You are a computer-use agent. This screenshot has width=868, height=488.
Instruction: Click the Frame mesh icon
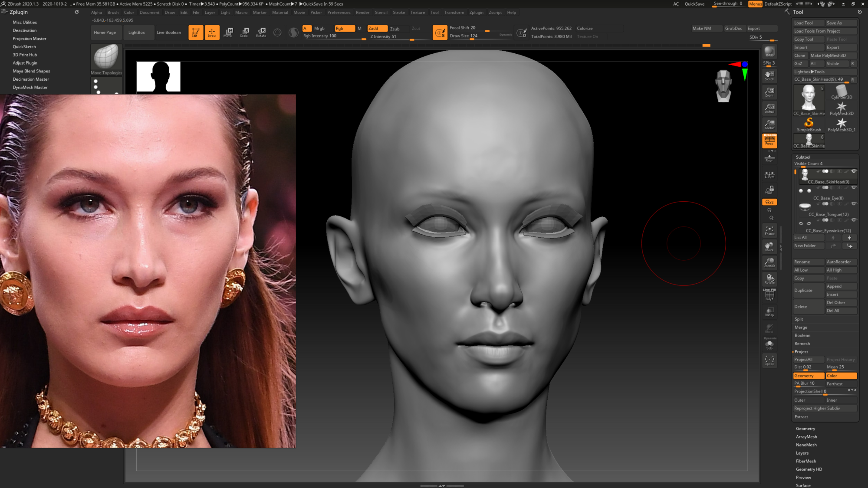pyautogui.click(x=769, y=230)
